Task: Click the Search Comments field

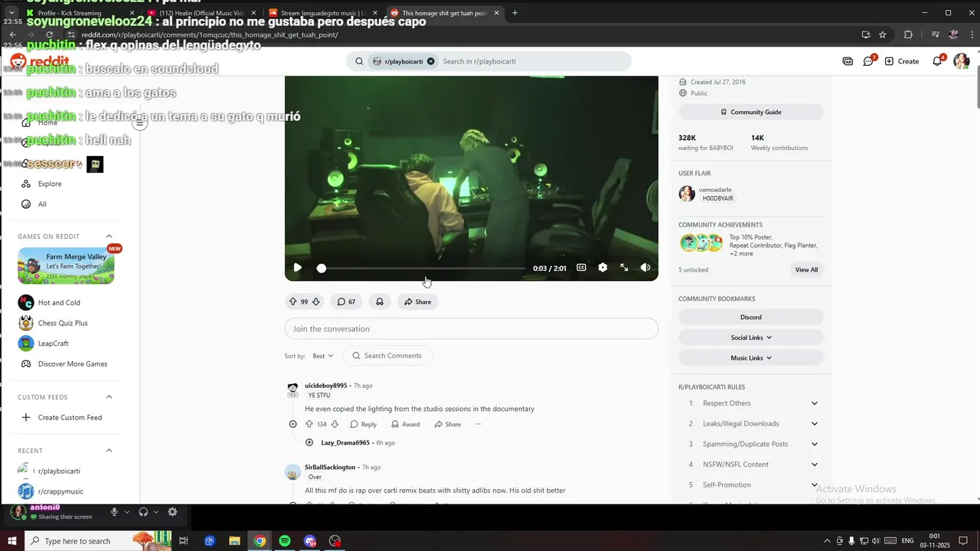Action: point(387,356)
